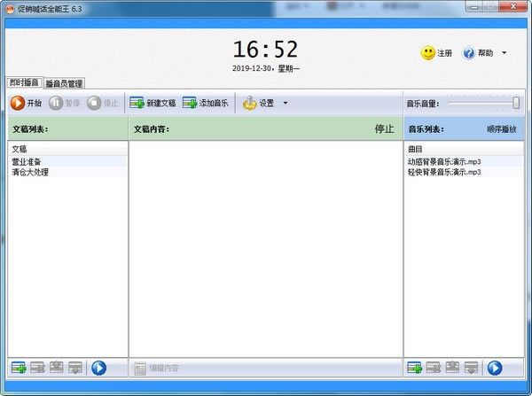Adjust the 音乐音量 volume slider
The image size is (532, 396).
pos(516,103)
